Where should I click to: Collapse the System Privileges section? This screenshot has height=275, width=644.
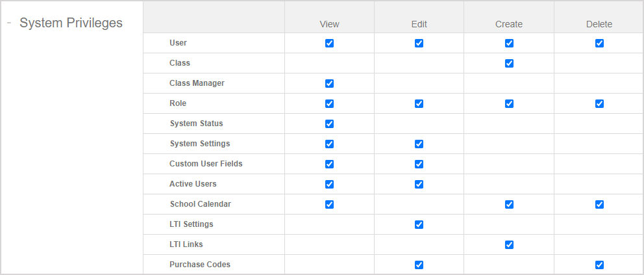(x=10, y=23)
